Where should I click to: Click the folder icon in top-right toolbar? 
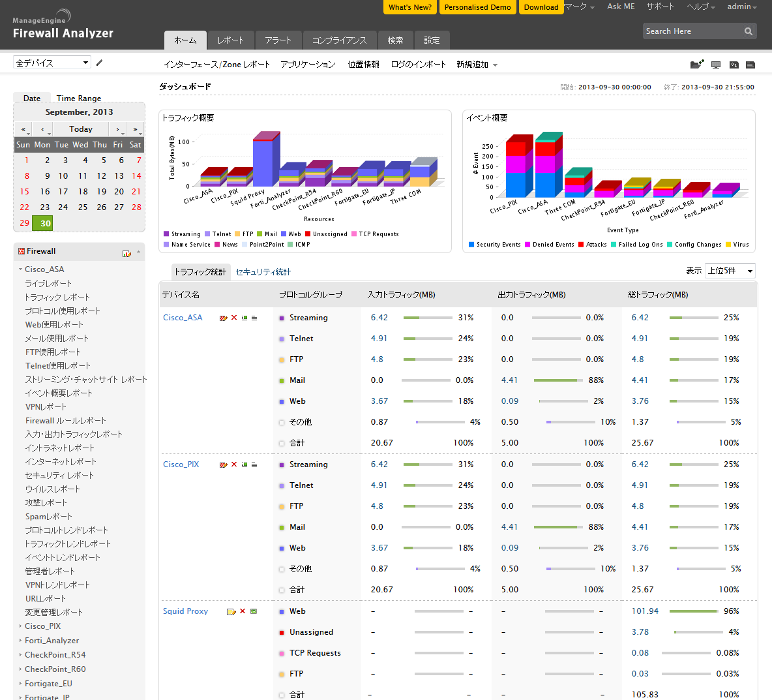(x=696, y=64)
